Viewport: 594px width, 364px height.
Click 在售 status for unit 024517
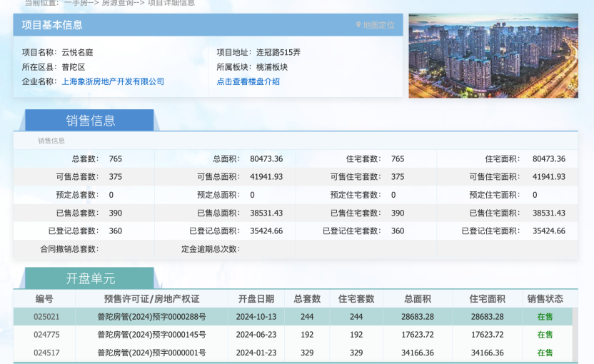[x=545, y=353]
